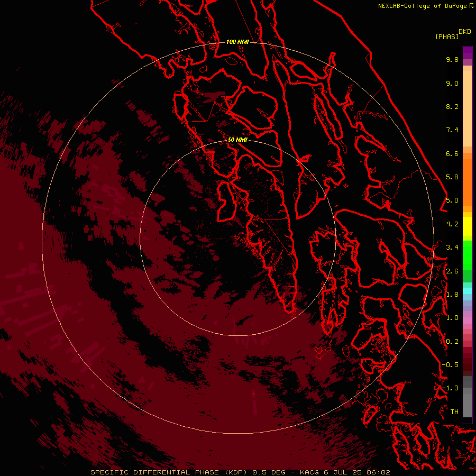Click the 1.8 value on the color scale
Screen dimensions: 476x476
click(452, 295)
